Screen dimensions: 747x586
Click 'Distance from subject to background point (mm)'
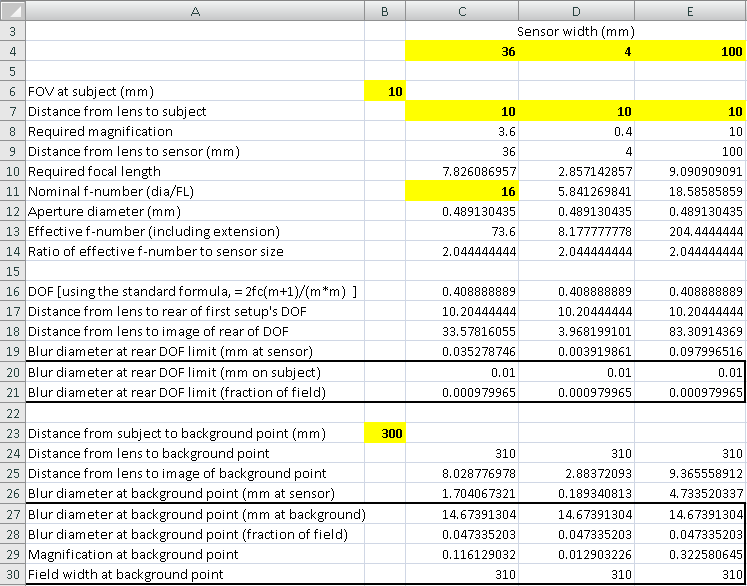177,434
